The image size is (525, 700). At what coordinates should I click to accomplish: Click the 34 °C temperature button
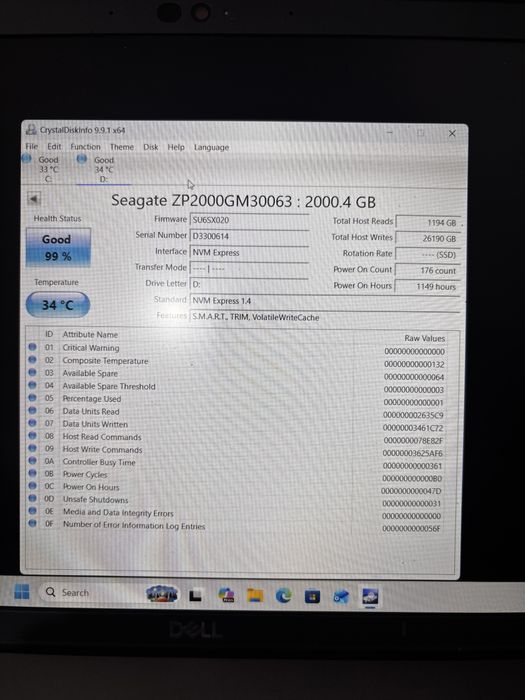point(58,305)
